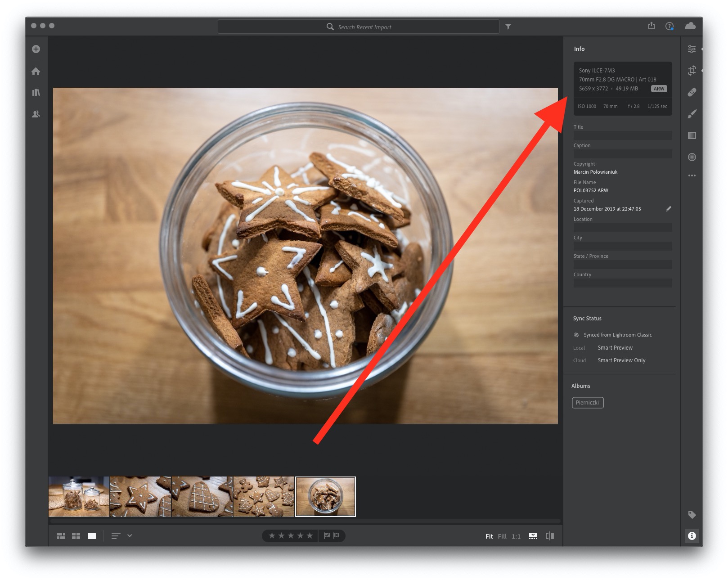
Task: Select the star cookie thumbnail
Action: tap(141, 497)
